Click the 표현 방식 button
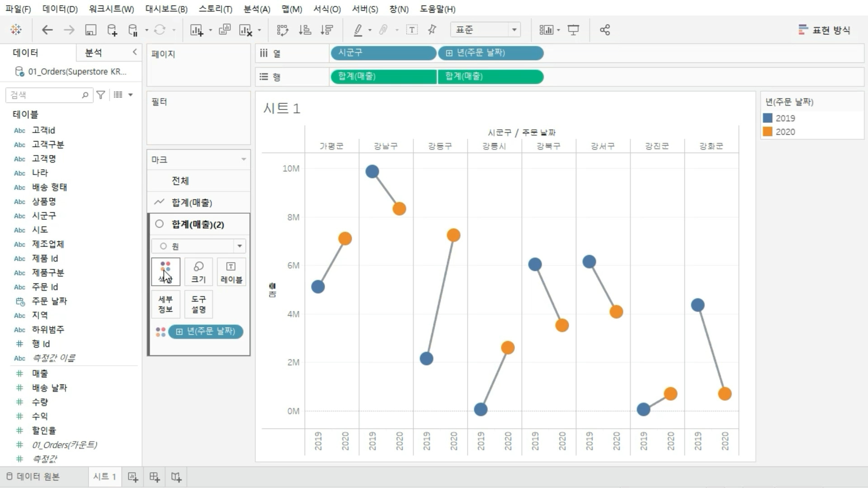Image resolution: width=868 pixels, height=488 pixels. click(x=824, y=30)
